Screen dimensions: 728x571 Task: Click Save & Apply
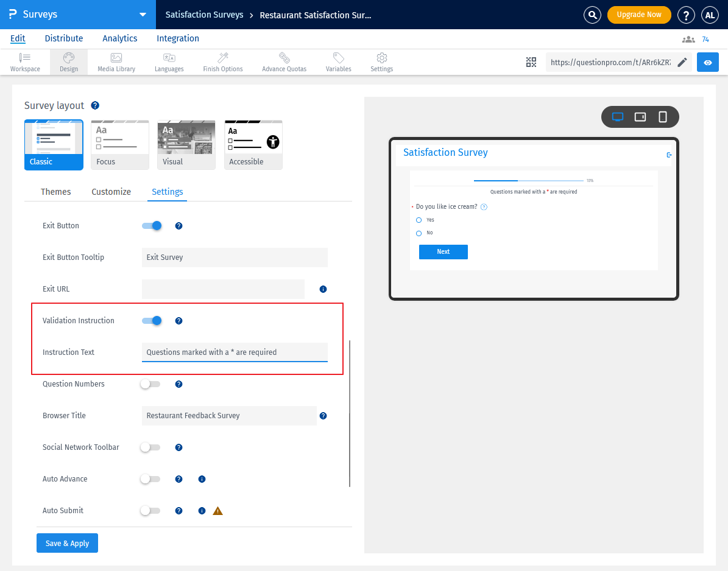click(67, 542)
